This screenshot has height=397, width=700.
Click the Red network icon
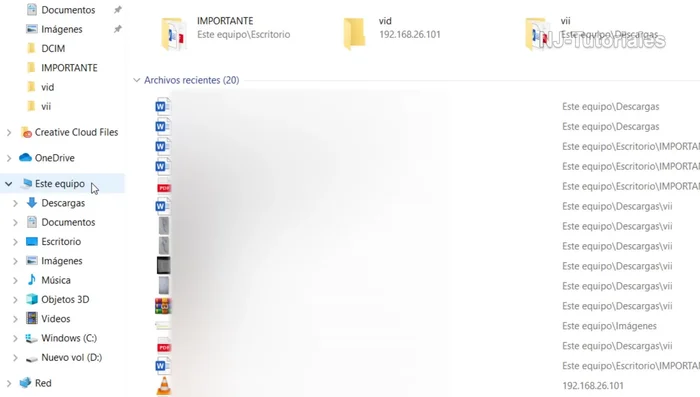pos(25,383)
